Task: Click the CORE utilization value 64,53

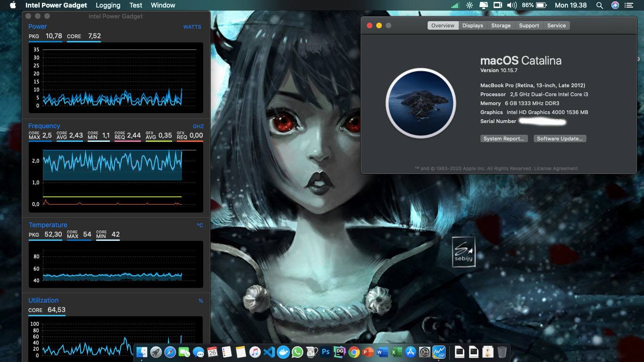Action: [57, 310]
